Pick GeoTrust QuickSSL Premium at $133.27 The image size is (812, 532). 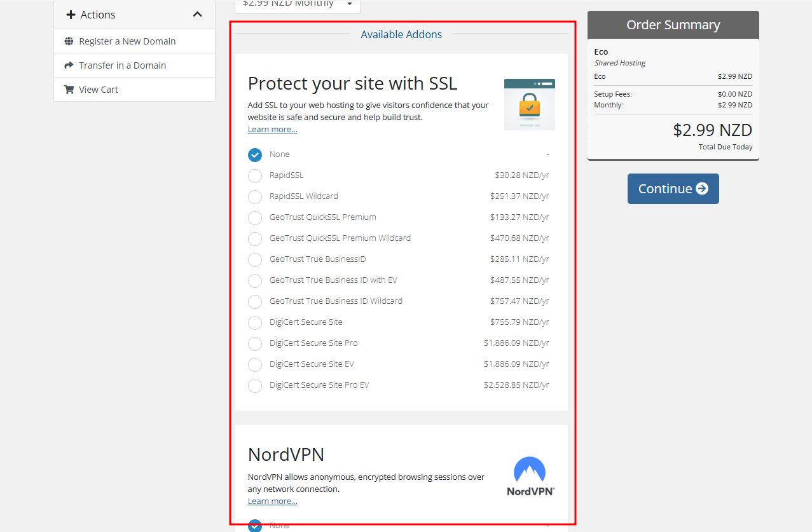pos(255,217)
